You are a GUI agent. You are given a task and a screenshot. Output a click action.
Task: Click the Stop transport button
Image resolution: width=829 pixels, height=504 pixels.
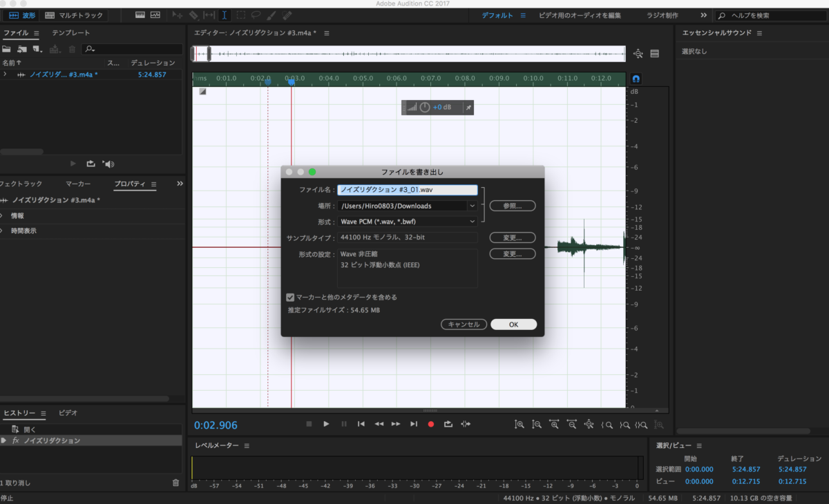click(x=309, y=424)
